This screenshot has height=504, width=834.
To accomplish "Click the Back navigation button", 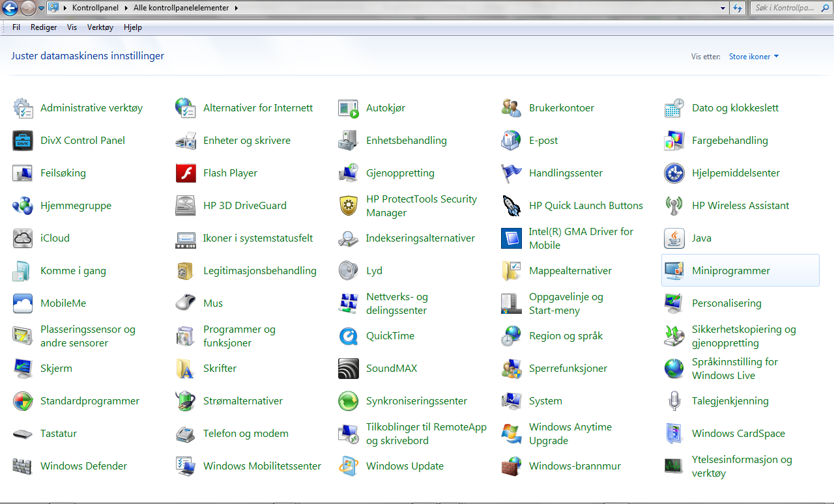I will click(x=10, y=8).
